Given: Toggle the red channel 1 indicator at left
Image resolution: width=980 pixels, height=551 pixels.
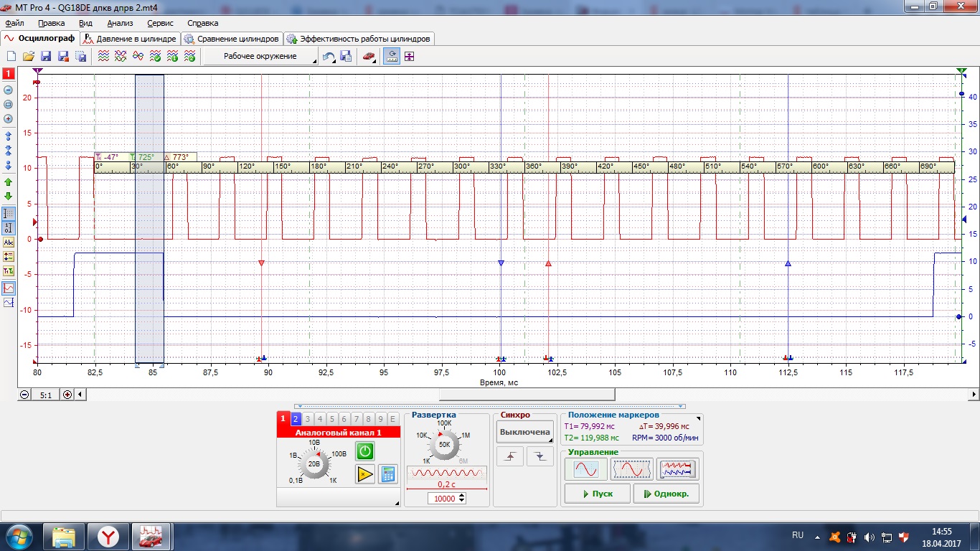Looking at the screenshot, I should pos(9,74).
